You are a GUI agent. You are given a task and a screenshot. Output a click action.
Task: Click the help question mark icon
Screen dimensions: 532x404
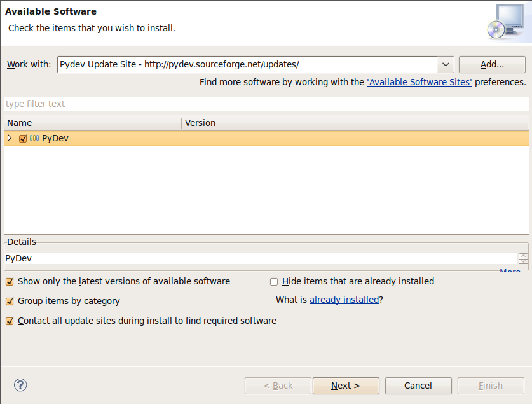[x=20, y=385]
